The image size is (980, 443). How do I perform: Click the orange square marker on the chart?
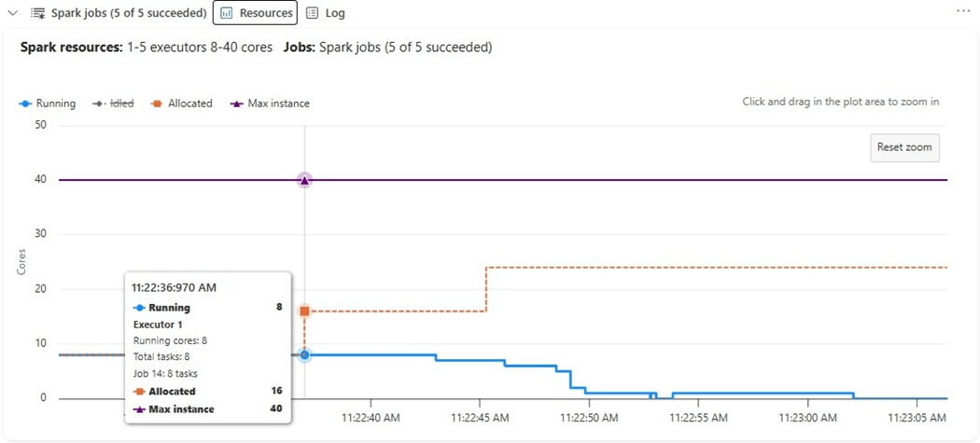304,311
